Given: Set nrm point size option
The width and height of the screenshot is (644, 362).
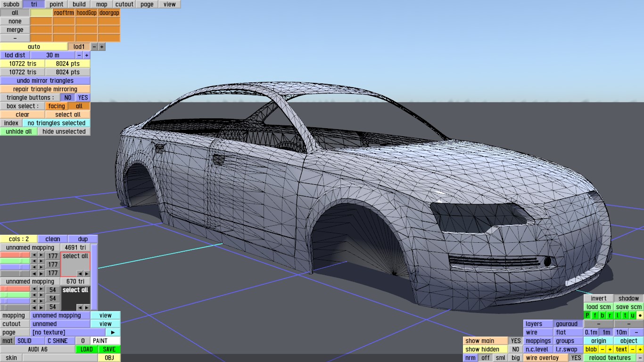Looking at the screenshot, I should 471,358.
